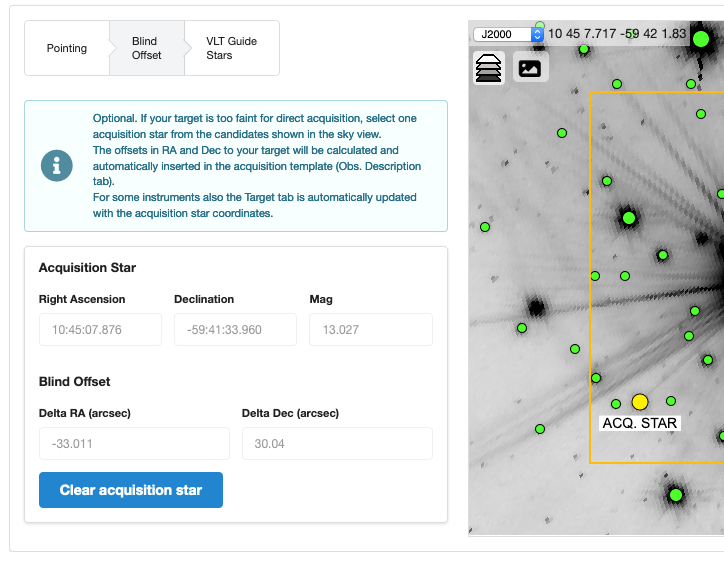Click the ACQ. STAR label in the sky view
724x564 pixels.
coord(640,423)
